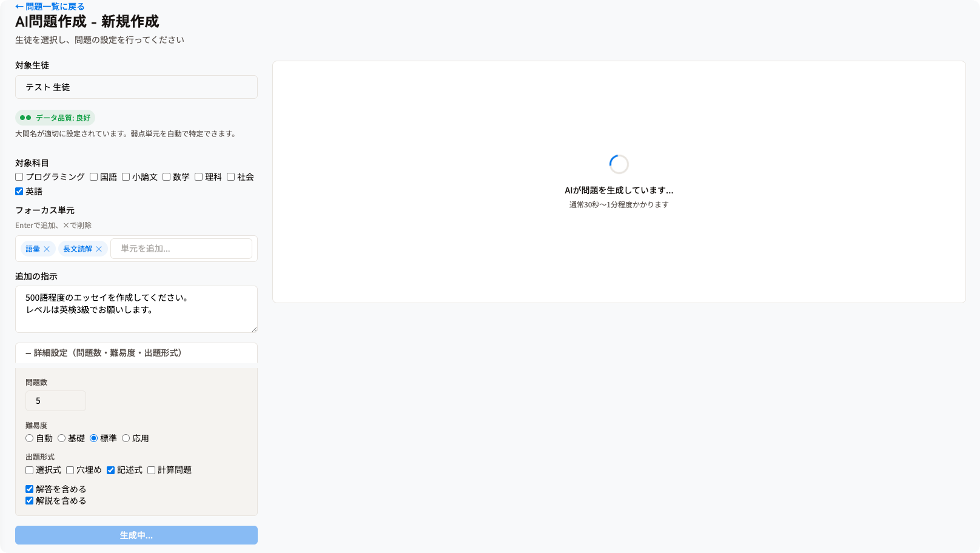This screenshot has width=980, height=553.
Task: Open the 対象生徒 student selector
Action: [136, 87]
